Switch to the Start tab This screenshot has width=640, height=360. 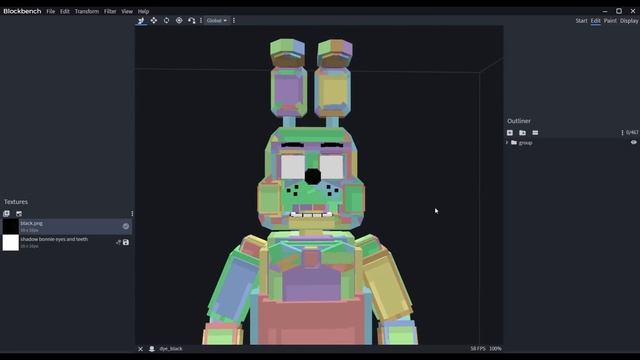click(581, 21)
